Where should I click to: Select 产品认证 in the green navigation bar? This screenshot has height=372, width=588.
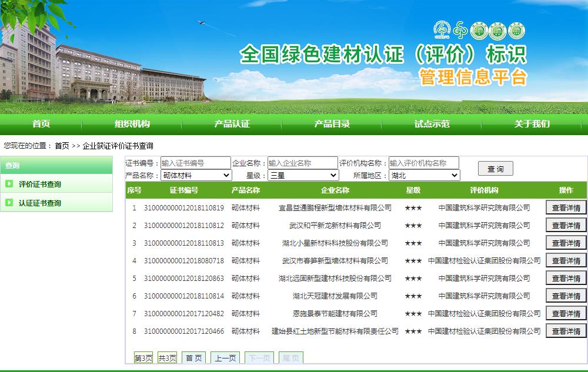tap(232, 123)
